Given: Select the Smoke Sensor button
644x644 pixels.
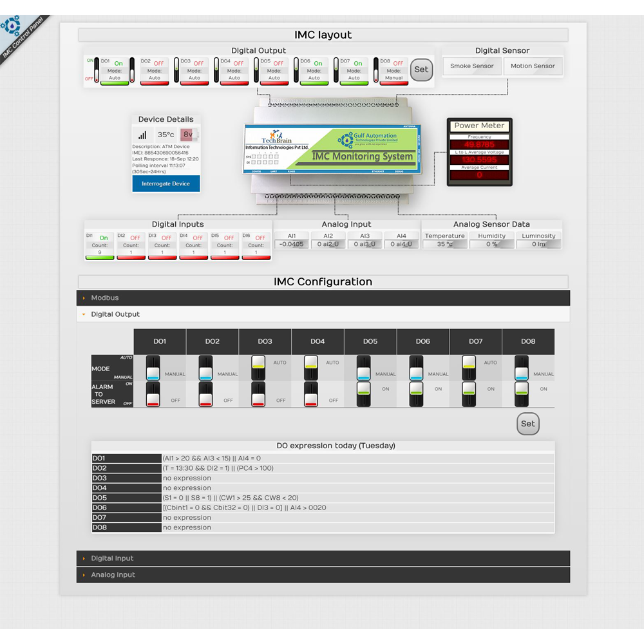Looking at the screenshot, I should pyautogui.click(x=471, y=66).
